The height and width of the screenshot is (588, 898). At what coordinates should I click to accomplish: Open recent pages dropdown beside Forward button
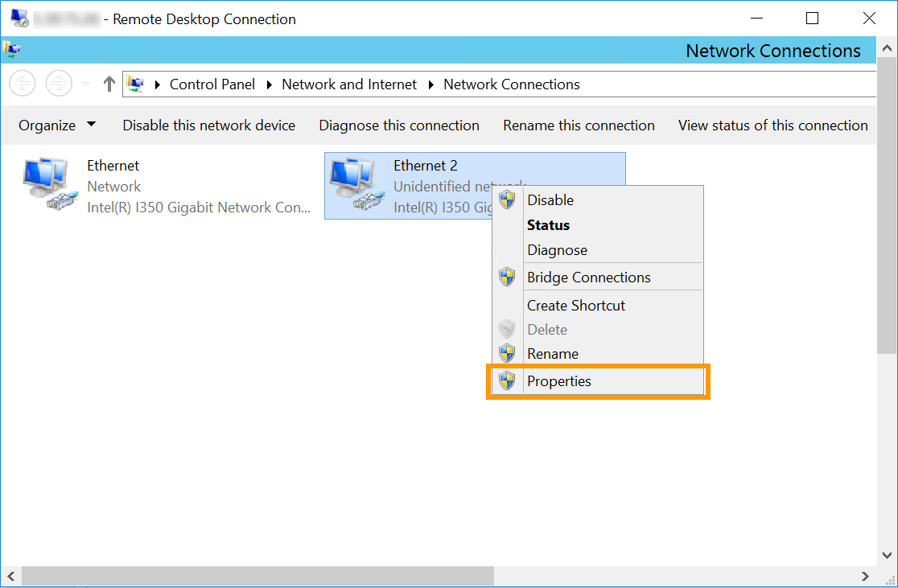[84, 84]
